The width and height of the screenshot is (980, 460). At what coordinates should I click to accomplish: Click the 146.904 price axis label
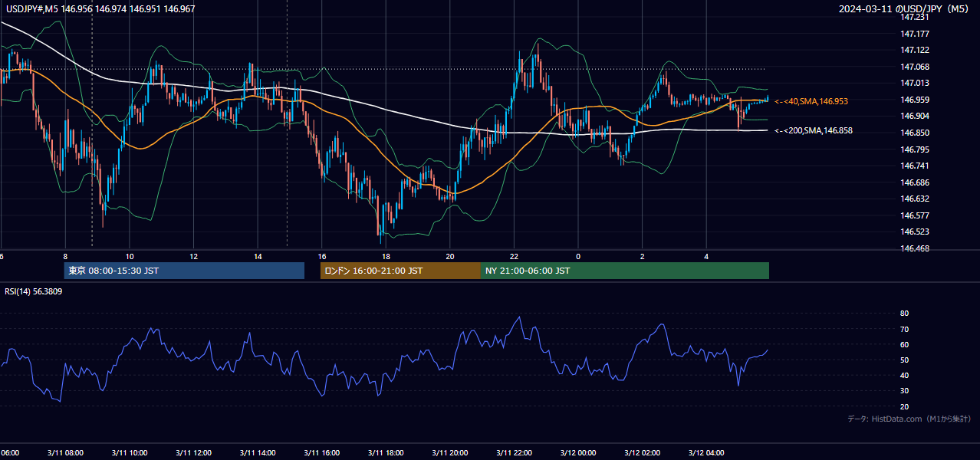click(915, 116)
